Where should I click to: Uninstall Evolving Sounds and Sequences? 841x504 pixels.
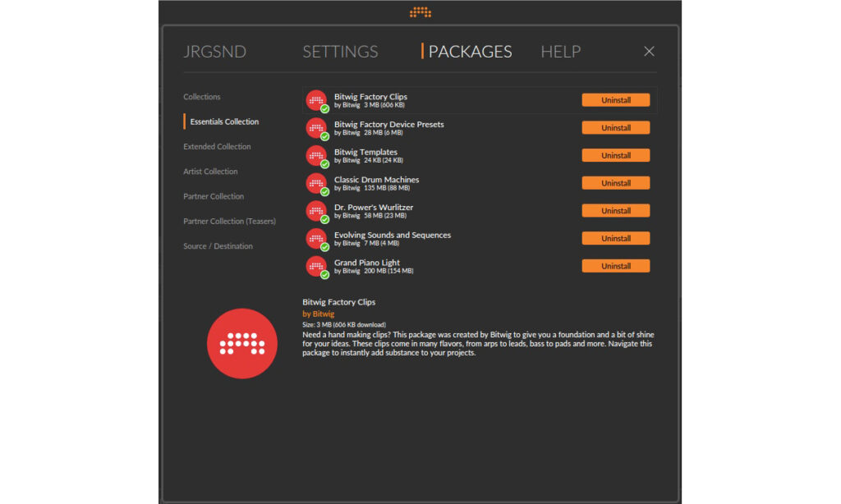pyautogui.click(x=616, y=238)
